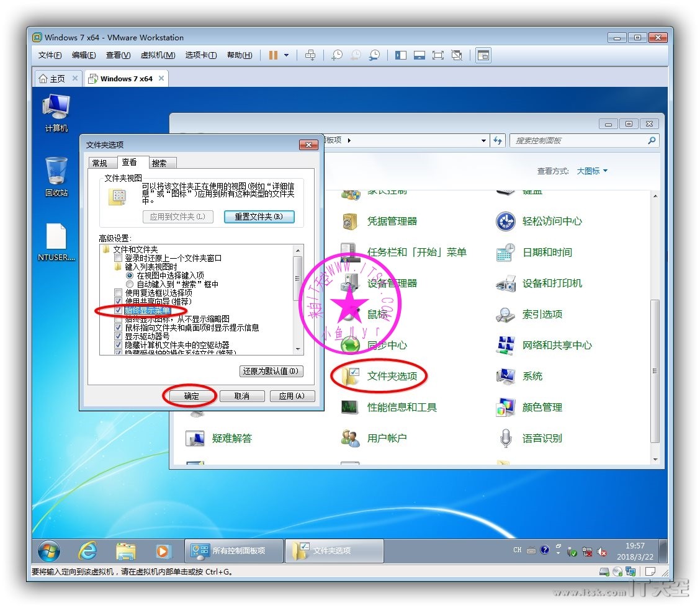The width and height of the screenshot is (700, 608).
Task: Take a snapshot with the VMware snapshot icon
Action: 336,55
